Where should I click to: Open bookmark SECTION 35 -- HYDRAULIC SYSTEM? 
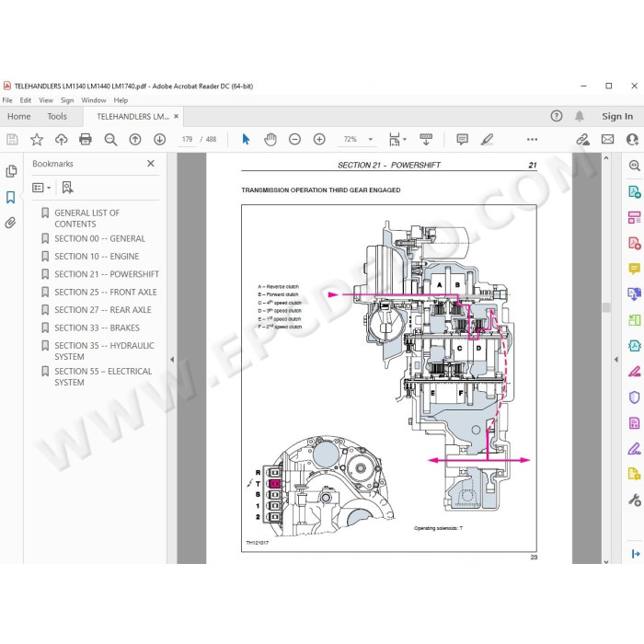coord(104,351)
